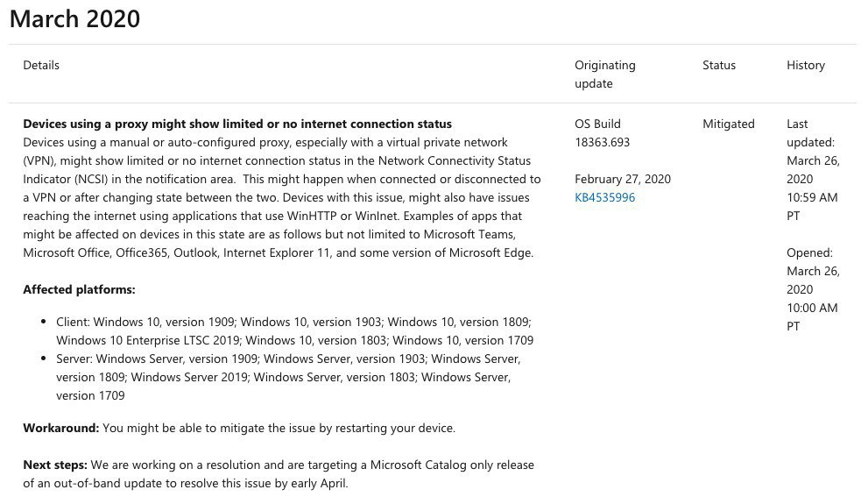868x504 pixels.
Task: Click the issue description paragraph
Action: pos(280,197)
